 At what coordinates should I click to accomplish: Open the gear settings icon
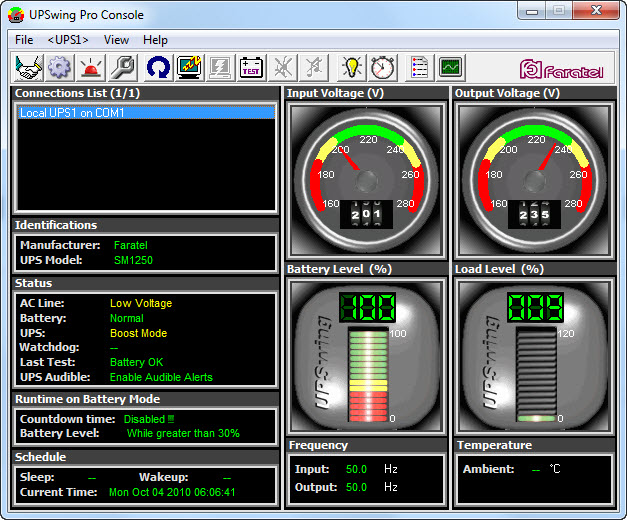60,67
